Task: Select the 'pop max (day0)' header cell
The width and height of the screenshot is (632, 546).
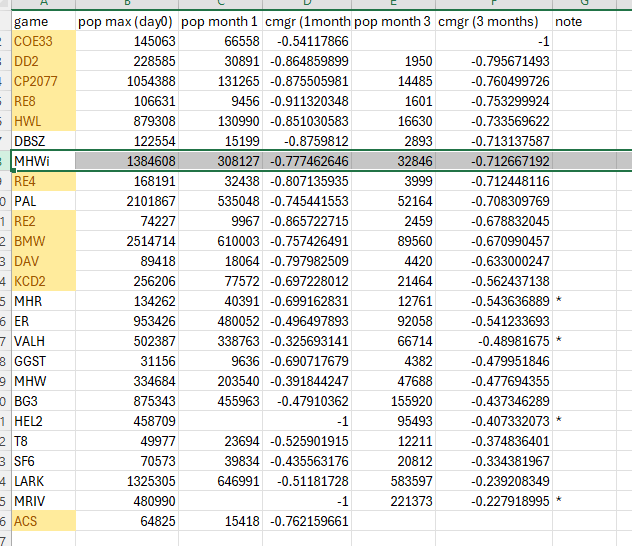Action: tap(127, 21)
